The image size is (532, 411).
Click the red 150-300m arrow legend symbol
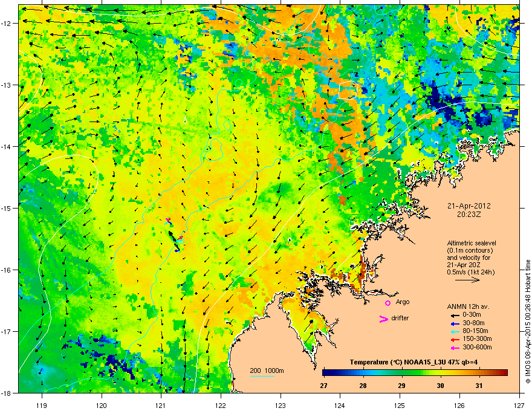coord(454,339)
